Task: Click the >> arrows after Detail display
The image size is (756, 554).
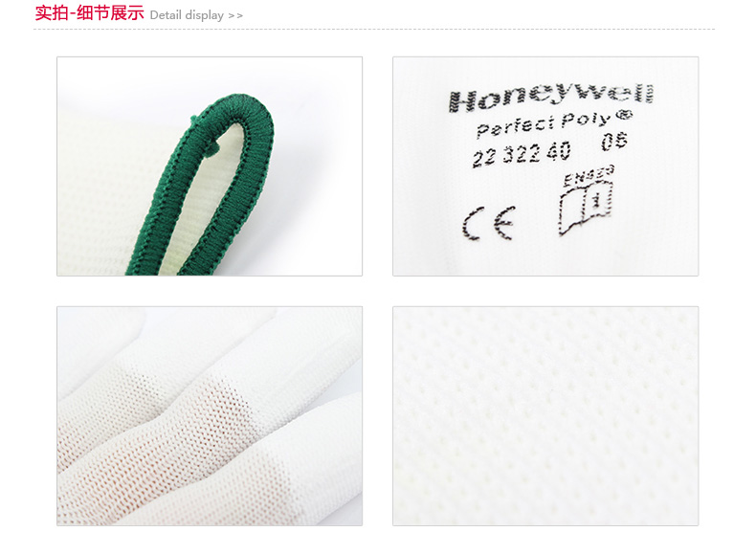Action: point(235,16)
